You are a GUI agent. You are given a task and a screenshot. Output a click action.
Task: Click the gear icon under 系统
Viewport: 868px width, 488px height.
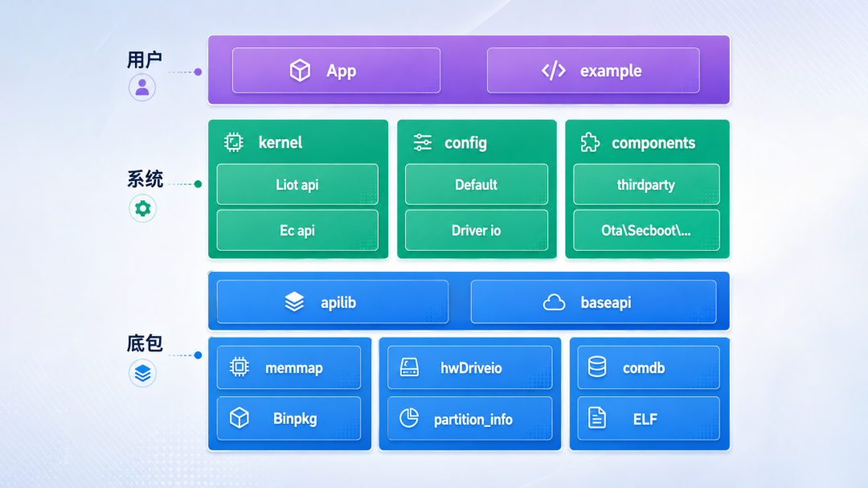[x=143, y=208]
